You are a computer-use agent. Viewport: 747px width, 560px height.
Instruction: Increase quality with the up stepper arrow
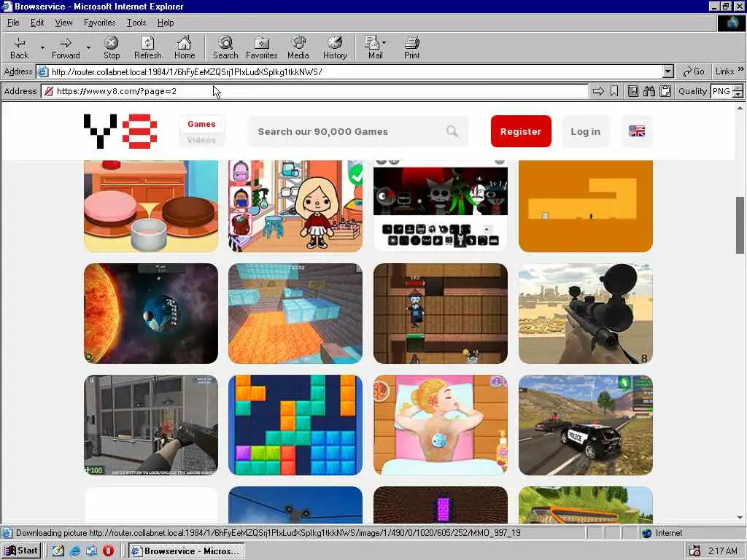pyautogui.click(x=738, y=87)
